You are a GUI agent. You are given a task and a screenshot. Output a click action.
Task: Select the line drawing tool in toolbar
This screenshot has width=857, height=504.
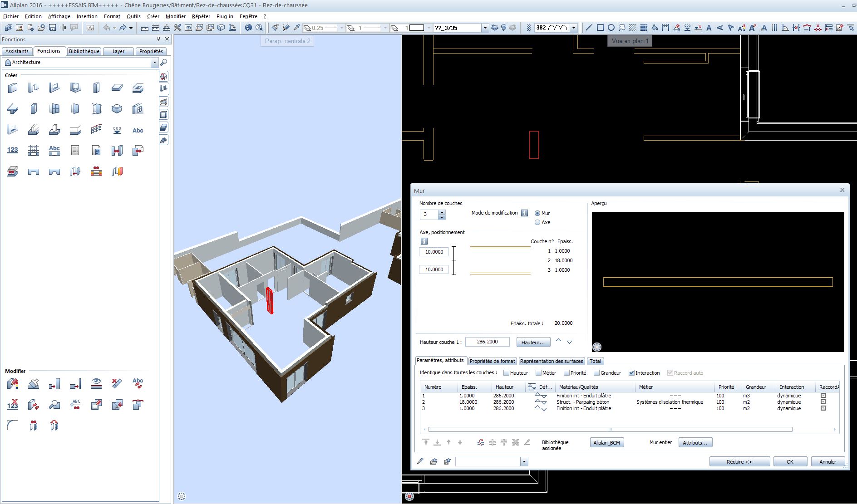pos(589,28)
